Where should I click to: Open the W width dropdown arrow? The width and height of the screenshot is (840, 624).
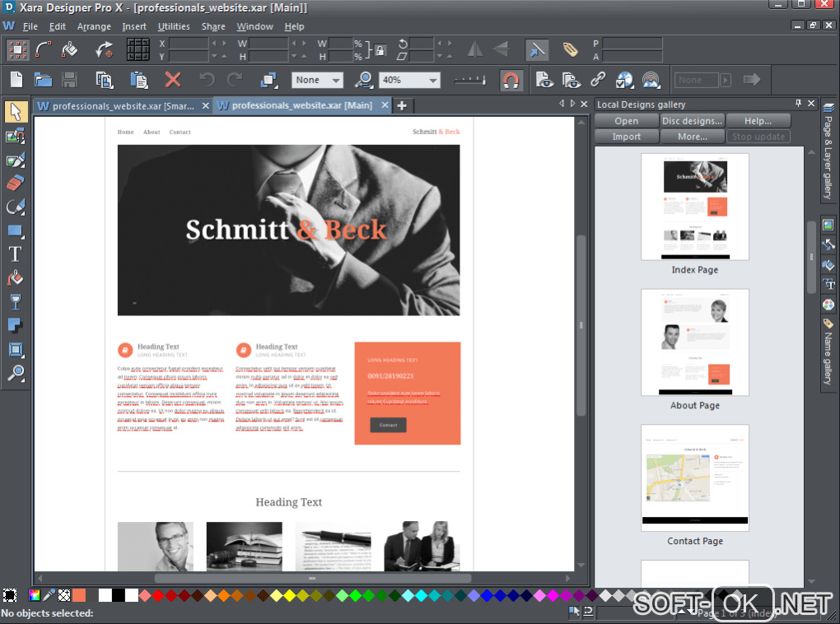(293, 44)
